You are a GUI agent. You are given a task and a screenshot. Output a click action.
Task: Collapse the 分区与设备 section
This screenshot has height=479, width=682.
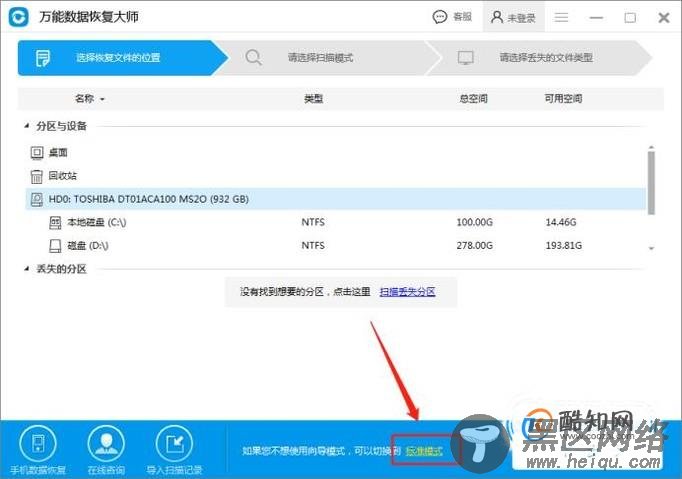(x=27, y=126)
